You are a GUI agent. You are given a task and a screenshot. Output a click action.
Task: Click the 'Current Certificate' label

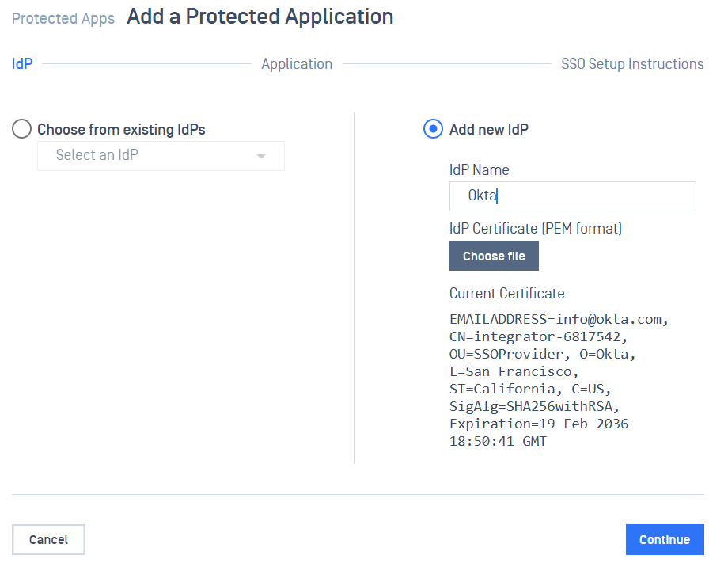click(x=506, y=294)
